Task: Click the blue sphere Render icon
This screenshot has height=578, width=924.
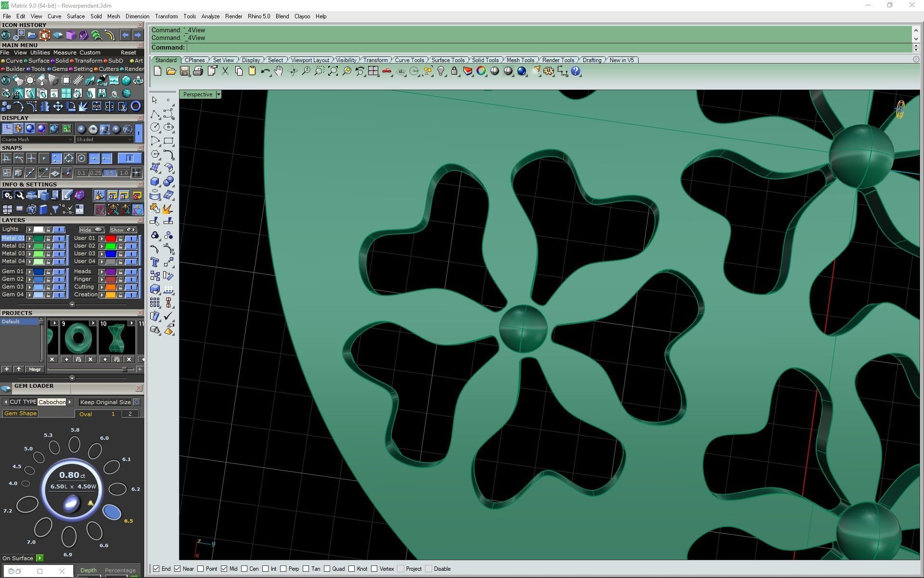Action: coord(522,71)
